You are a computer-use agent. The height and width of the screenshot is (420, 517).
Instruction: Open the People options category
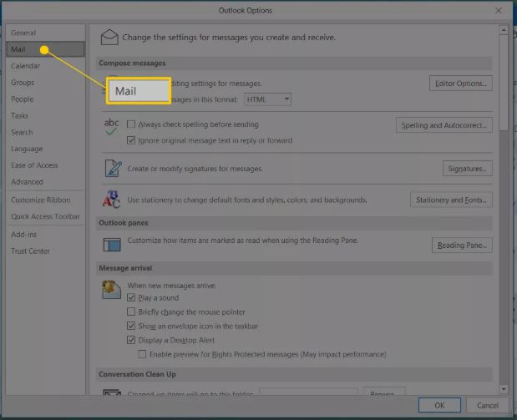(45, 99)
